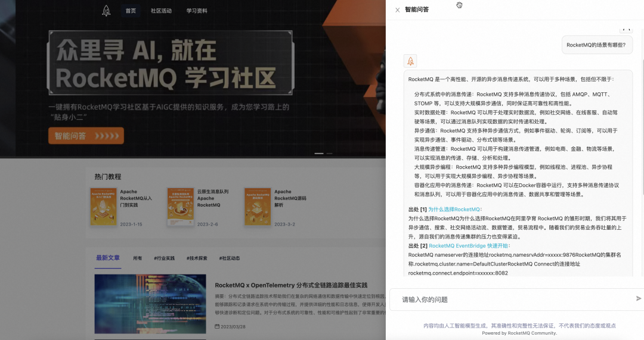This screenshot has width=644, height=340.
Task: Switch to the 最新文章 tab
Action: coord(107,258)
